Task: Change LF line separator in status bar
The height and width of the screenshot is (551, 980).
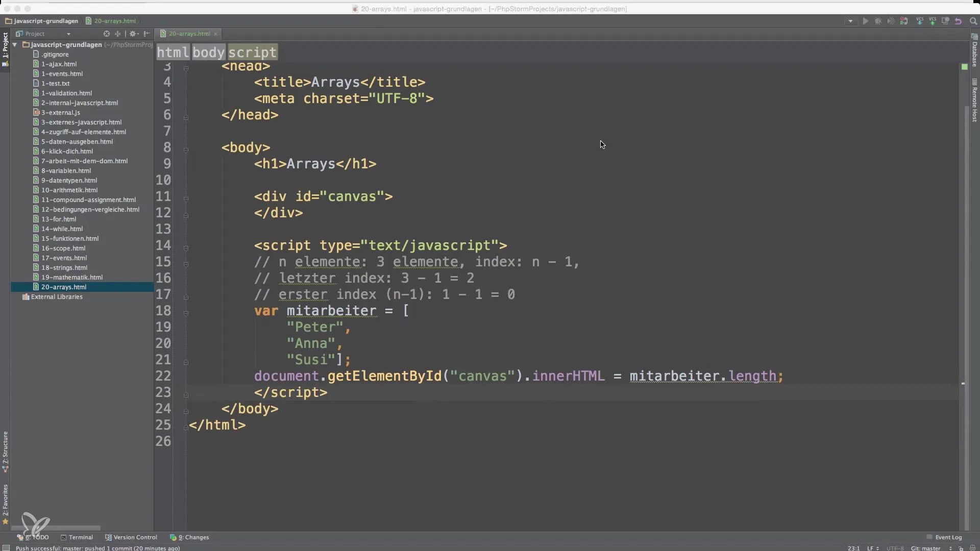Action: pos(872,548)
